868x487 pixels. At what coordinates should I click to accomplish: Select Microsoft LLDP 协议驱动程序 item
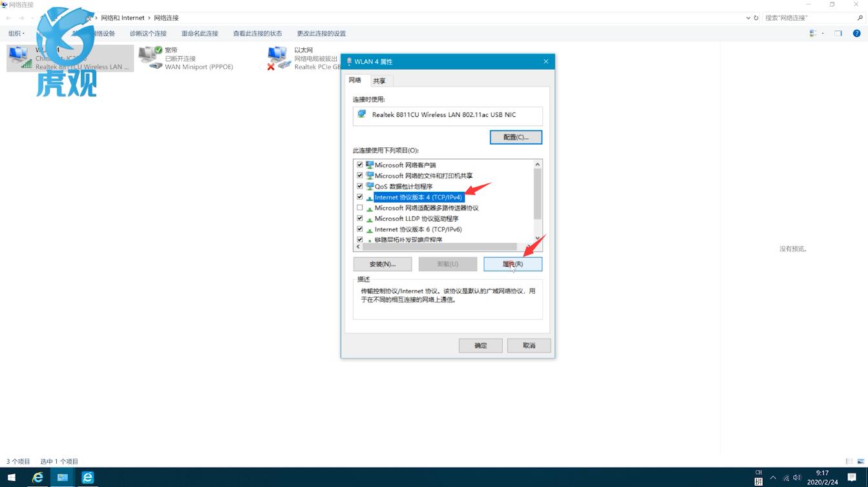click(416, 218)
